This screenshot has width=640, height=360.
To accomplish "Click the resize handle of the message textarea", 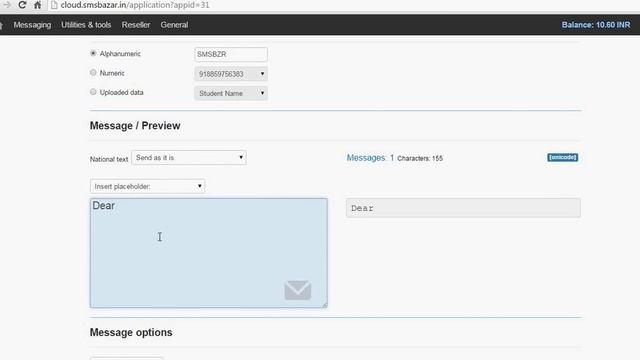I will point(324,304).
